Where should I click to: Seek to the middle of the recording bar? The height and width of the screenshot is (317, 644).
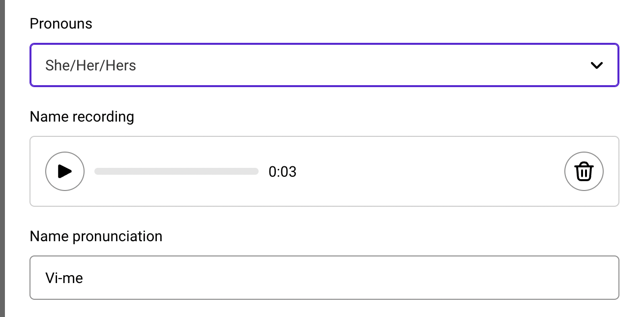[x=176, y=171]
